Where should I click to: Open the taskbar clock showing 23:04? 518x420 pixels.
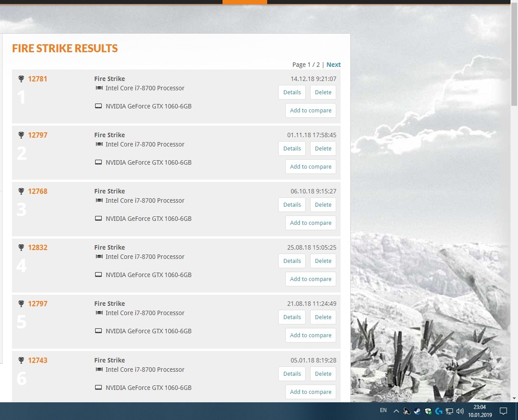click(x=480, y=411)
